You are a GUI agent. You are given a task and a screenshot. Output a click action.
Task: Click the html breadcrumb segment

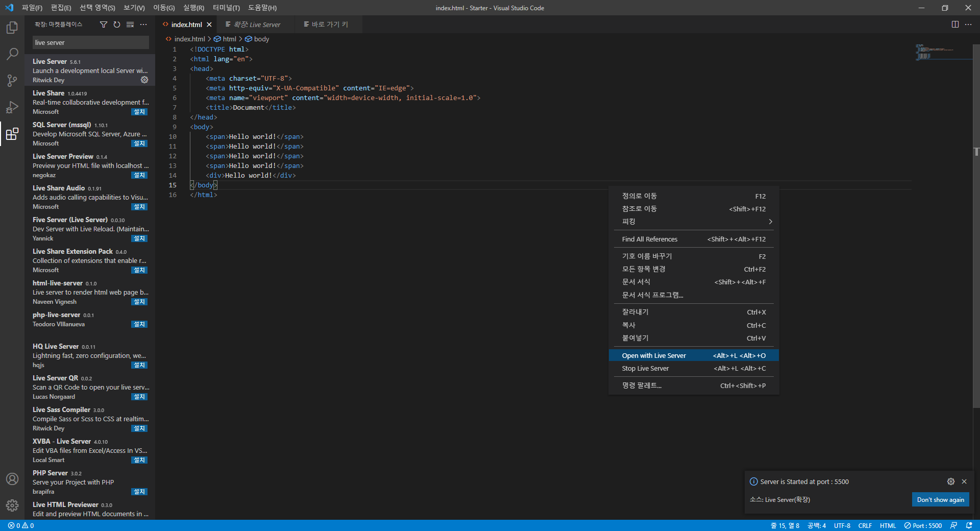tap(225, 39)
